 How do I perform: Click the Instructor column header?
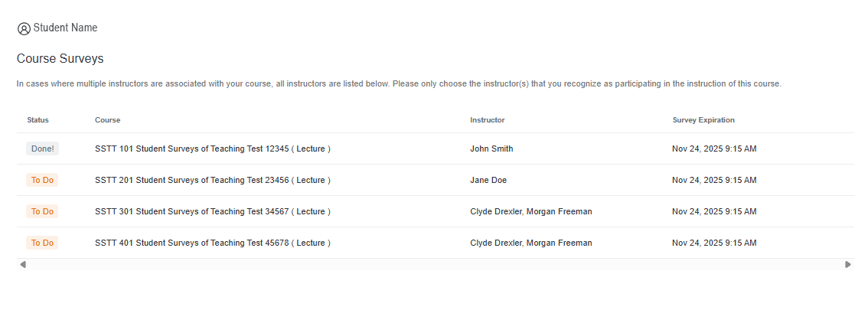(x=487, y=120)
